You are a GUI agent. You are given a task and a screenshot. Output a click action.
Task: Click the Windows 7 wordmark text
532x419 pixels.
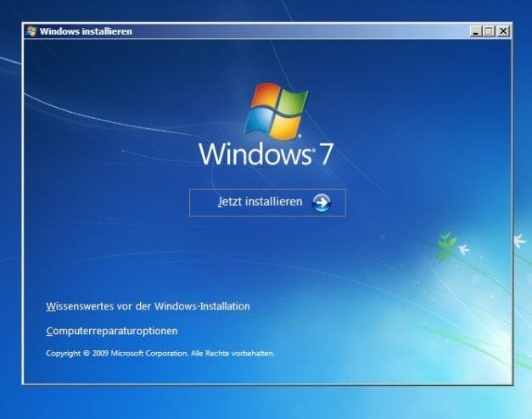pyautogui.click(x=266, y=154)
